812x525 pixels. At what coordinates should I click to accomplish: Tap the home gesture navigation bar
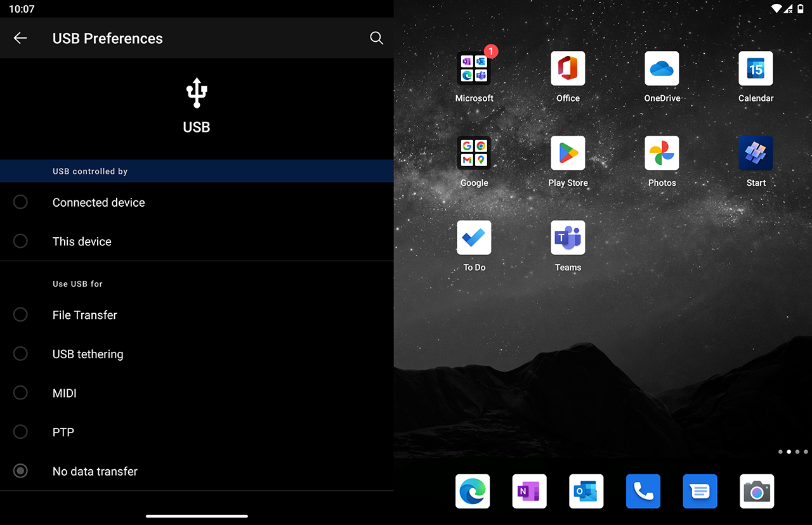tap(197, 516)
